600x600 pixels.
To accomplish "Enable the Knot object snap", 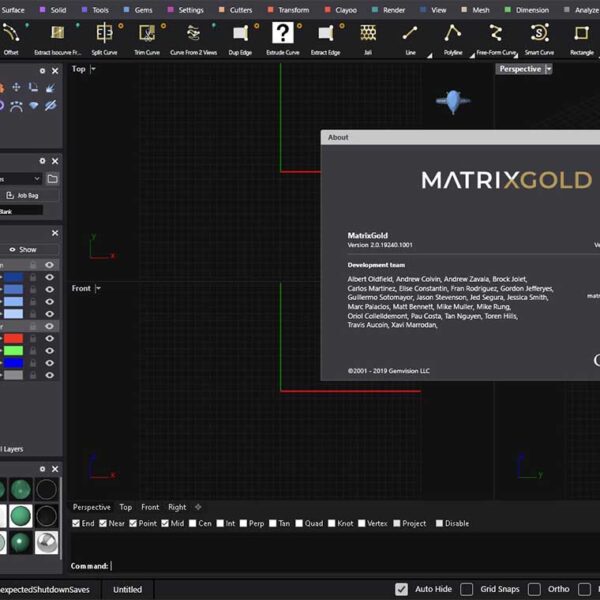I will (x=331, y=523).
